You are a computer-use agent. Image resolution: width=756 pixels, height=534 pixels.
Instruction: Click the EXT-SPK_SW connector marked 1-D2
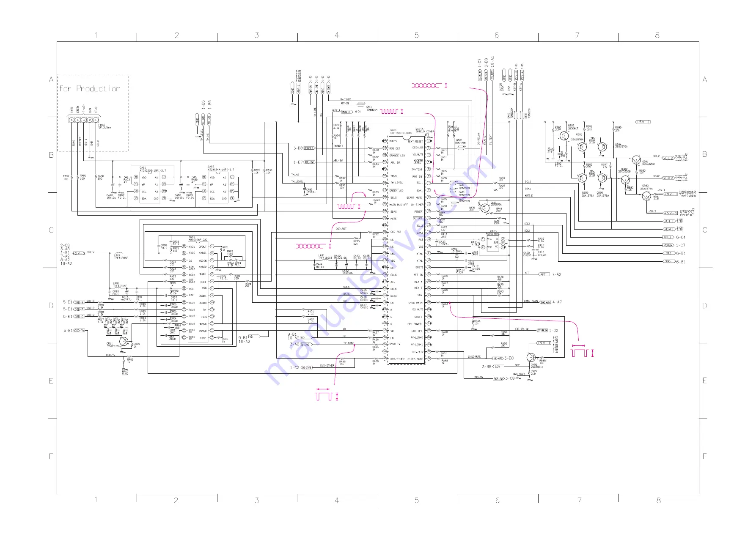542,330
